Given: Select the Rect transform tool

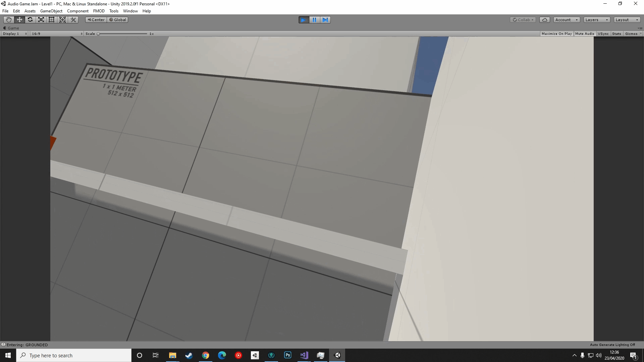Looking at the screenshot, I should tap(52, 20).
